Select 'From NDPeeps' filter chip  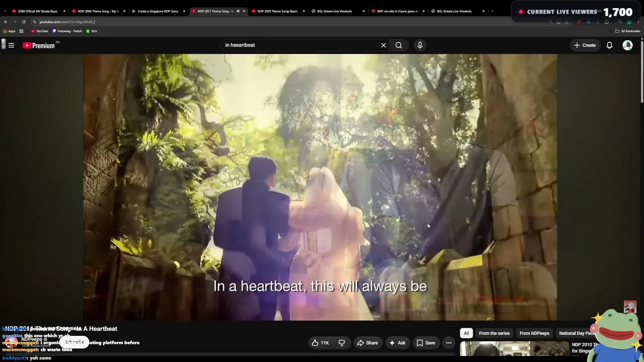coord(534,333)
